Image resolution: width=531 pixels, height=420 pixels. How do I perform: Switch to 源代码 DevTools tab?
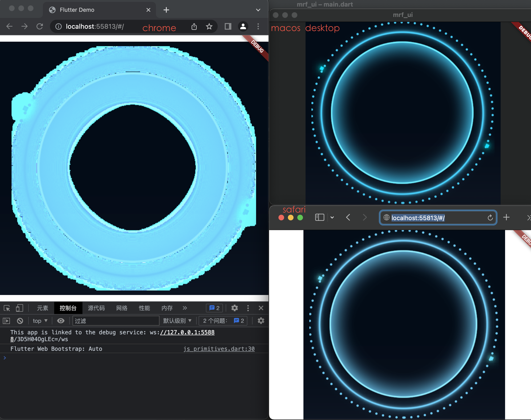(x=96, y=308)
